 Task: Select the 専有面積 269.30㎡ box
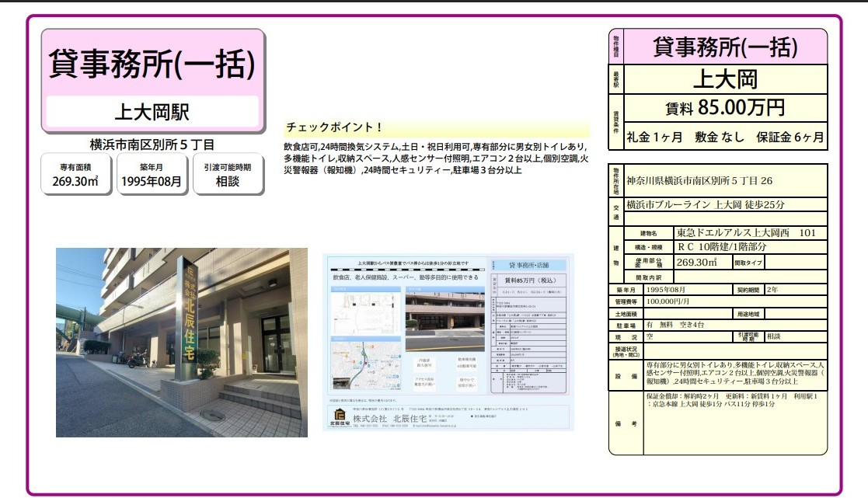point(76,175)
